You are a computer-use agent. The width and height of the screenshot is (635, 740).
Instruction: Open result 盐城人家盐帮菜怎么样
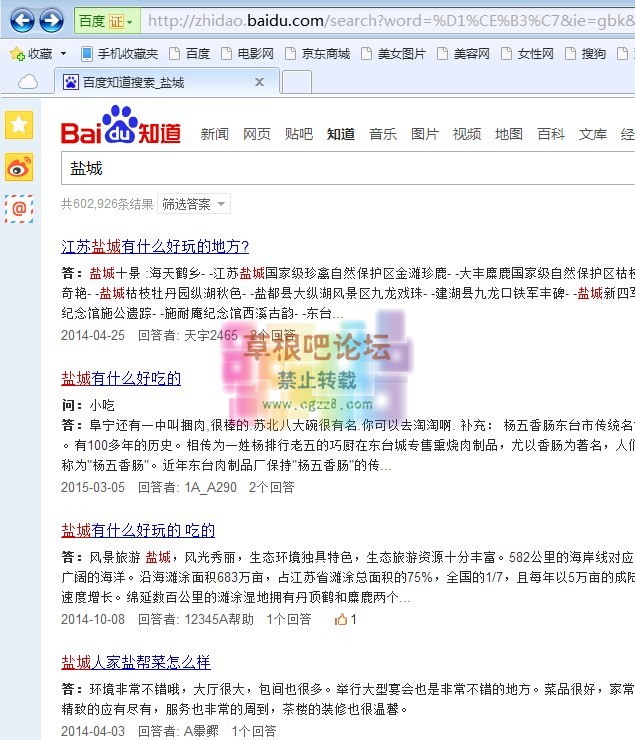click(x=136, y=663)
